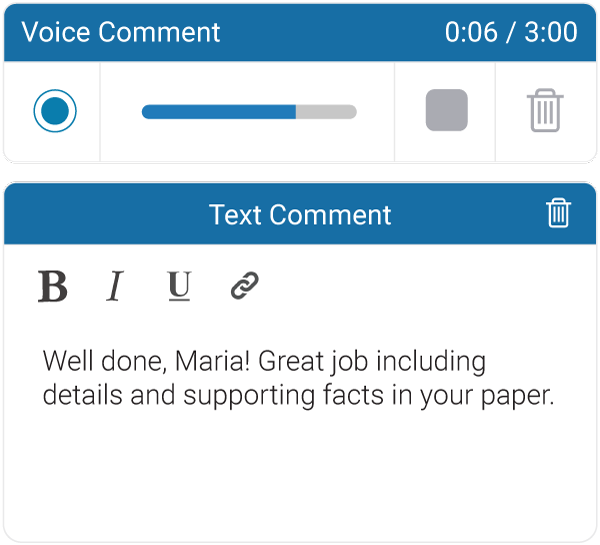Place cursor after "paper." in comment text
Screen dimensions: 600x545
point(555,395)
